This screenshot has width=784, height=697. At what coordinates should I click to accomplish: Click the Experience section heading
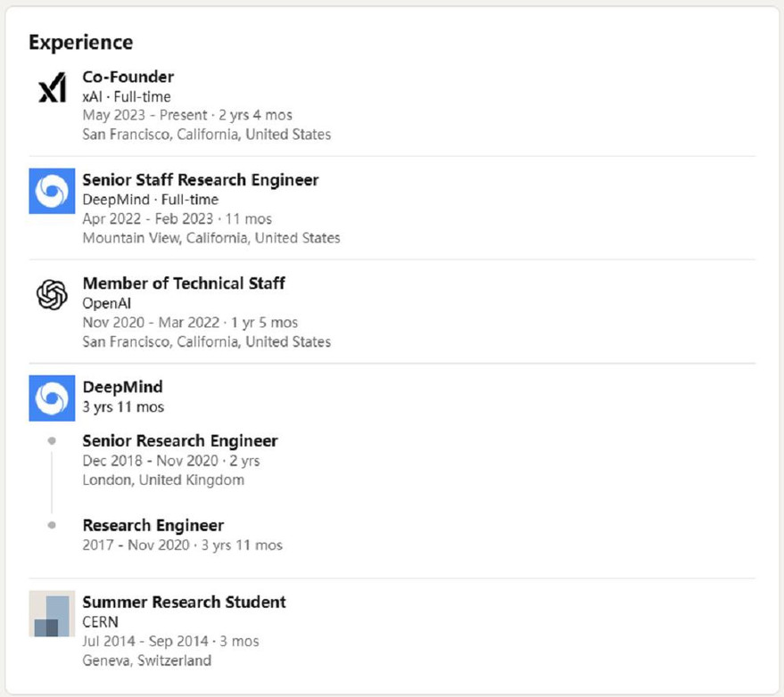80,42
